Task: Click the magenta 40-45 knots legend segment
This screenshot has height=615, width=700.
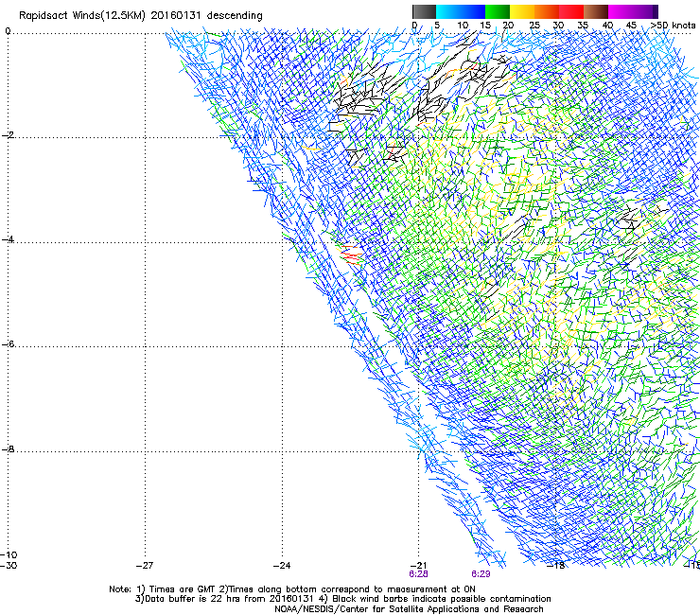Action: (621, 11)
